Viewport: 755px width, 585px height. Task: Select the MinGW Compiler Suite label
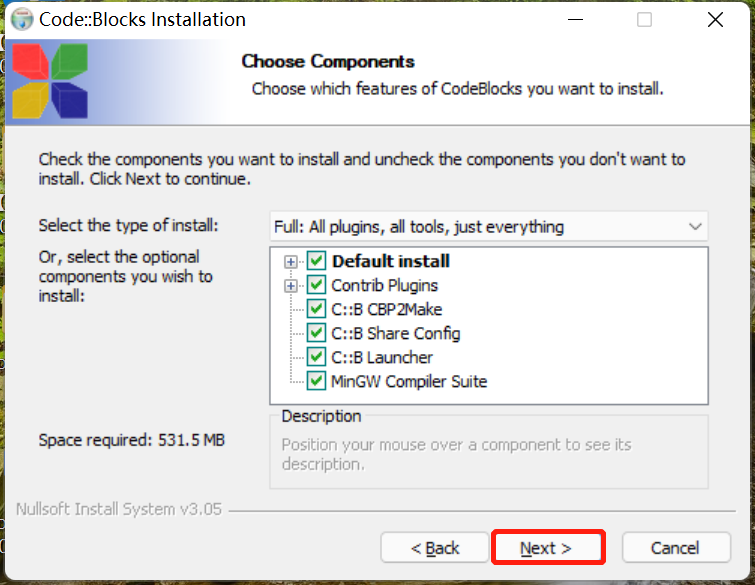click(x=409, y=381)
